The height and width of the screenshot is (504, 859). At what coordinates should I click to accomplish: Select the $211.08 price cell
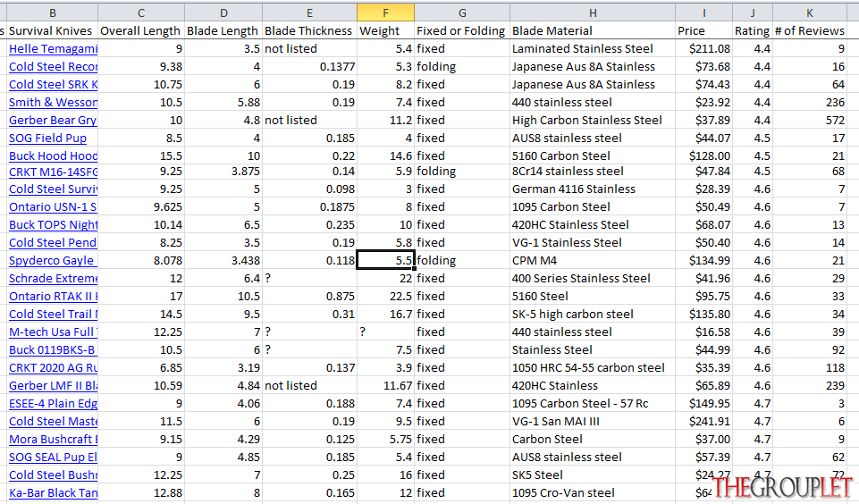704,49
